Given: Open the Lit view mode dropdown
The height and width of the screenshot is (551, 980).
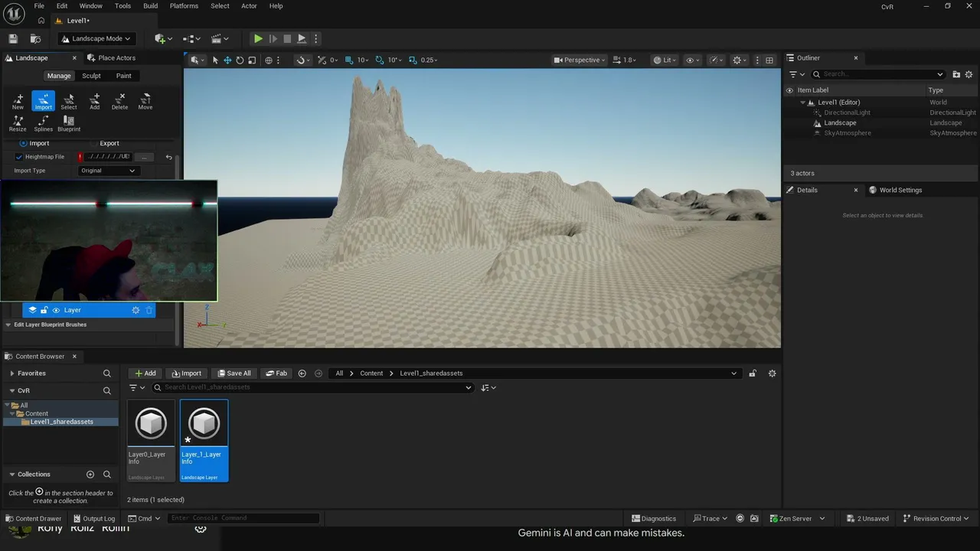Looking at the screenshot, I should click(665, 60).
